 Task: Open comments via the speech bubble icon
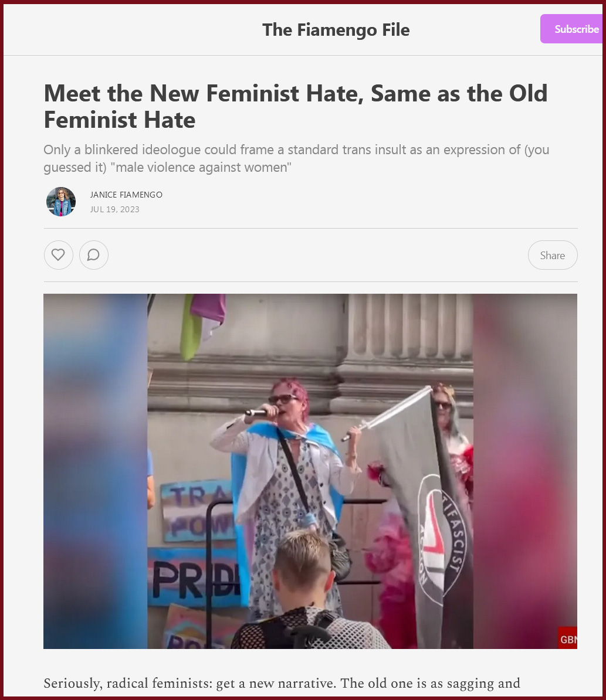coord(94,255)
